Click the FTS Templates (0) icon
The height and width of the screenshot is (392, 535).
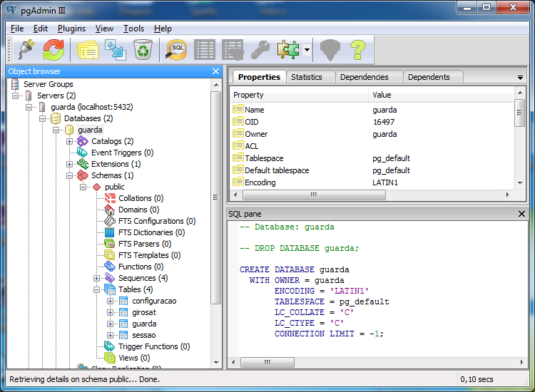point(110,255)
